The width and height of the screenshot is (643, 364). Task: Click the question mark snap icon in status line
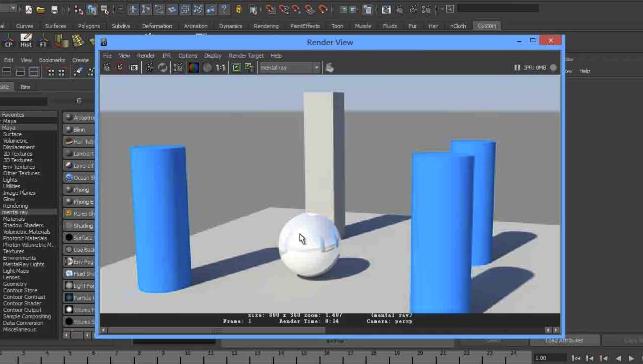(224, 9)
